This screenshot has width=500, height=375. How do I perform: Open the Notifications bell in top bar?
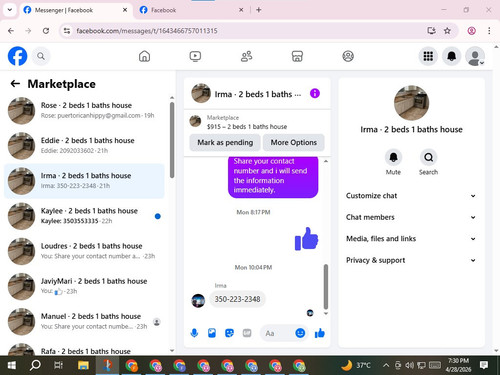[452, 56]
